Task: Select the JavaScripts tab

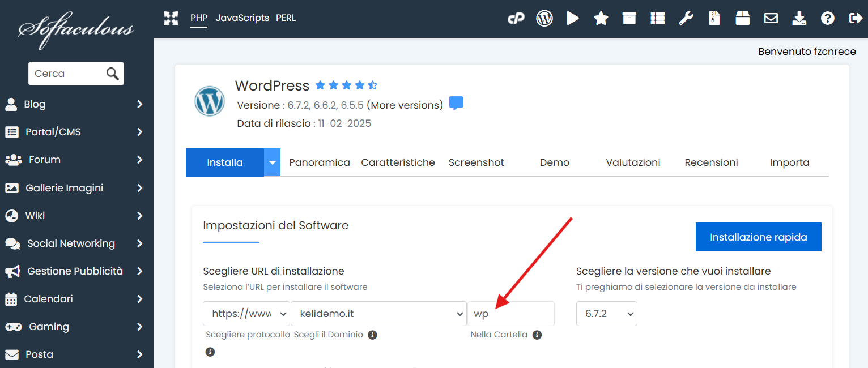Action: (242, 18)
